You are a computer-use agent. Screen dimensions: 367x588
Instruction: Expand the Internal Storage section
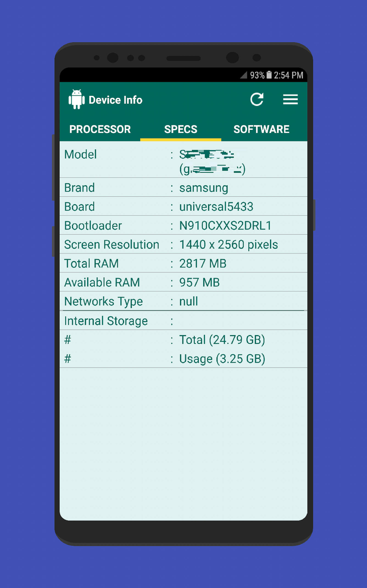click(106, 320)
